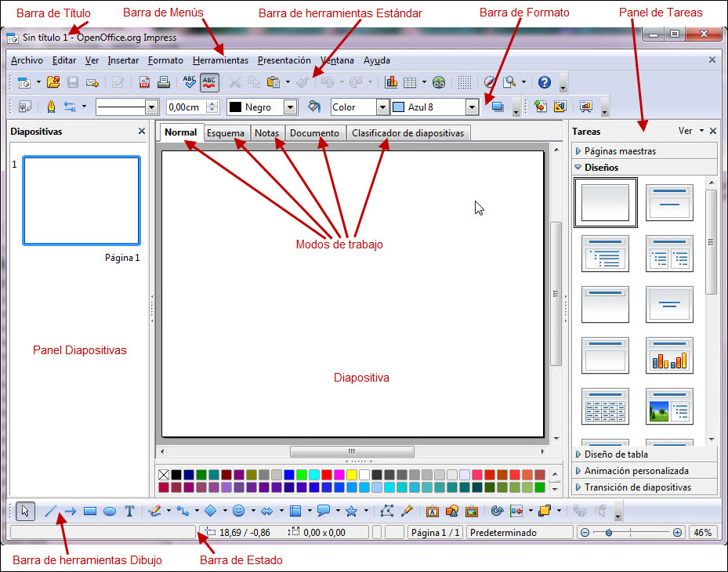The width and height of the screenshot is (728, 572).
Task: Choose the chart layout thumbnail in Diseños
Action: click(x=669, y=356)
